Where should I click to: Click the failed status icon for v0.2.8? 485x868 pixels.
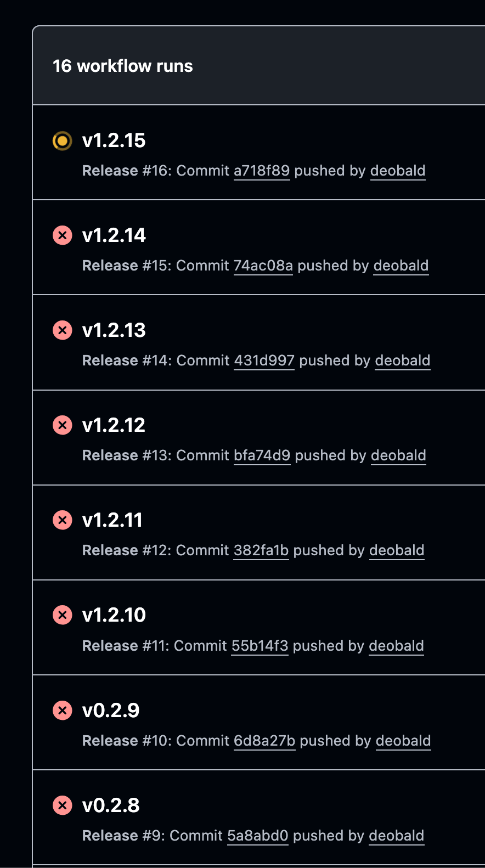pos(62,805)
